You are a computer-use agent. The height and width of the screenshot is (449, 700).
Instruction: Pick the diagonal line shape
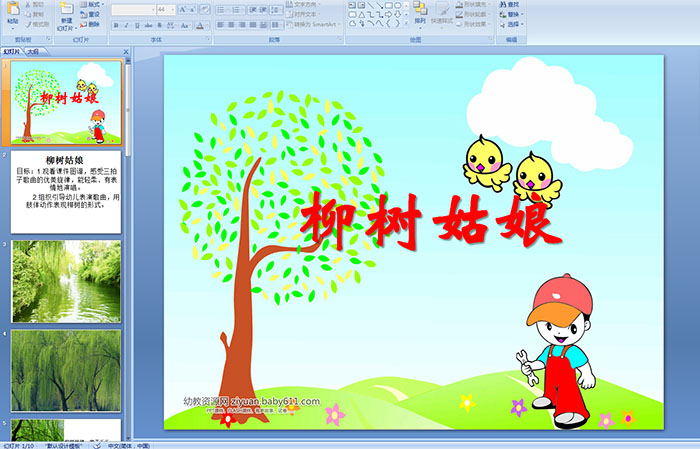click(371, 5)
